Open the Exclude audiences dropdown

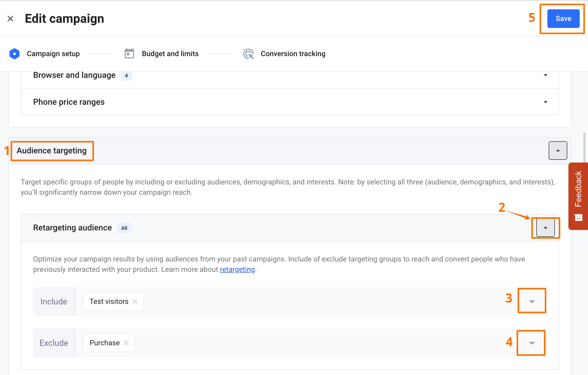[x=532, y=343]
